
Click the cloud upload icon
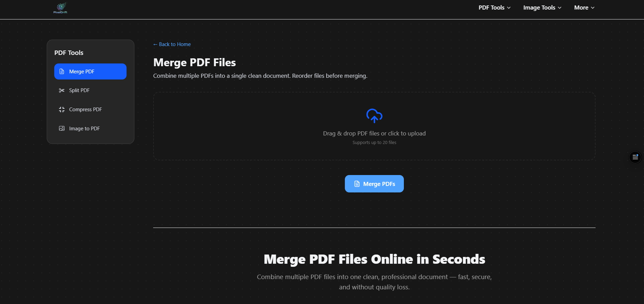(374, 116)
